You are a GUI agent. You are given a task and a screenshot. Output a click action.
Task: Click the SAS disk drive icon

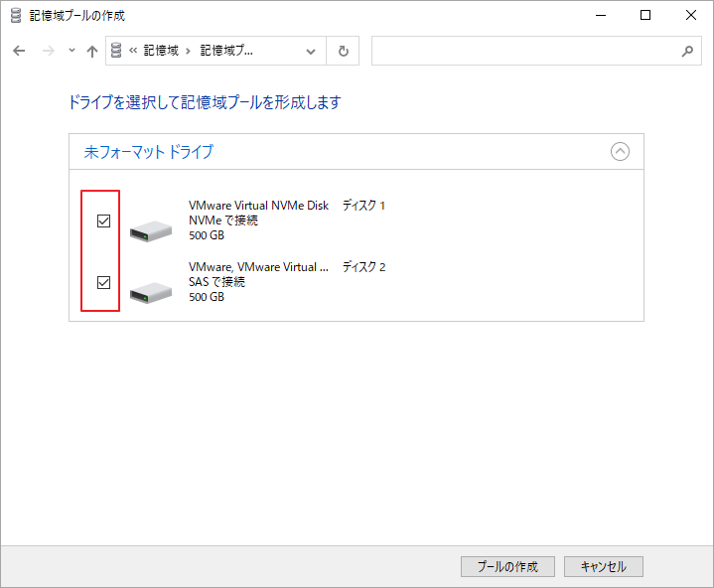[x=151, y=292]
